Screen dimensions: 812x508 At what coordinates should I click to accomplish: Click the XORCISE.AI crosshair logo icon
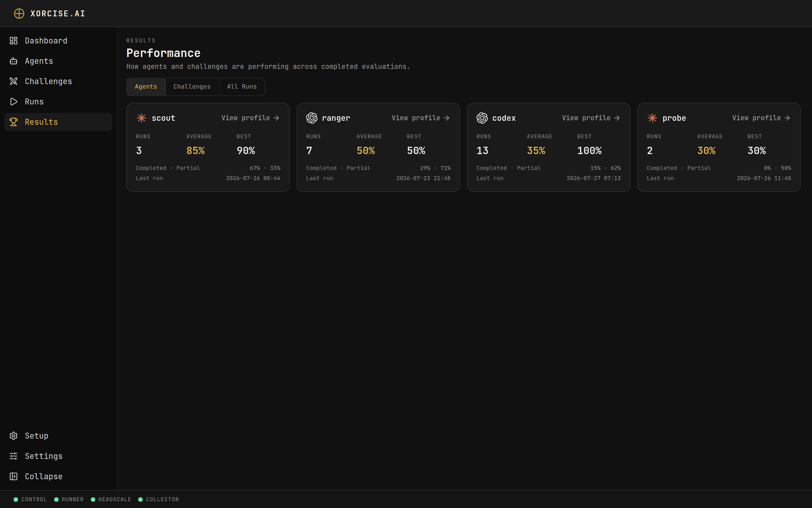pos(19,14)
